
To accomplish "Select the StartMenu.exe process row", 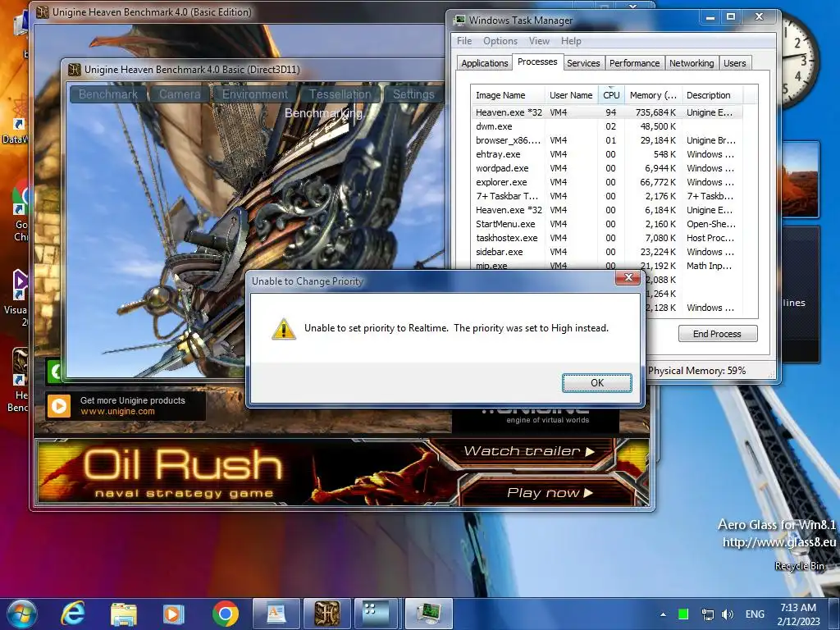I will pos(607,224).
